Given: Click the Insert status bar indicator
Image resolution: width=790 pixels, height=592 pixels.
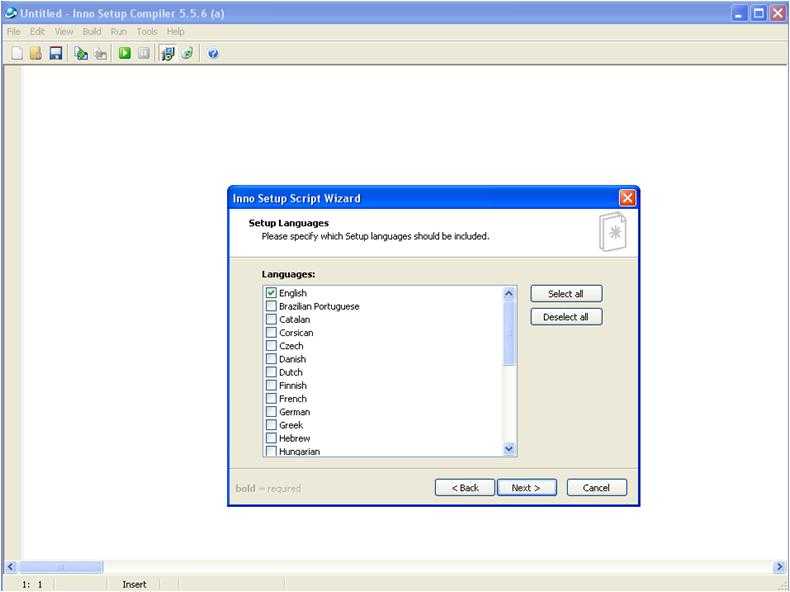Looking at the screenshot, I should tap(134, 584).
